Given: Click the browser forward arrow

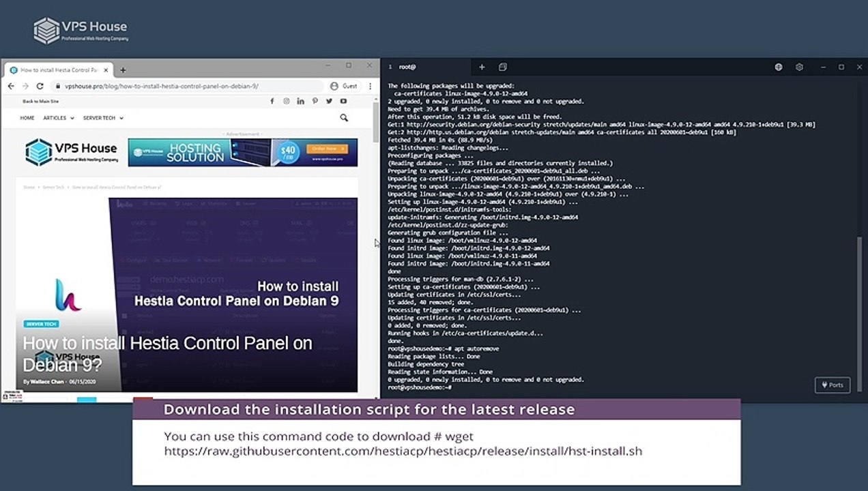Looking at the screenshot, I should pyautogui.click(x=25, y=86).
